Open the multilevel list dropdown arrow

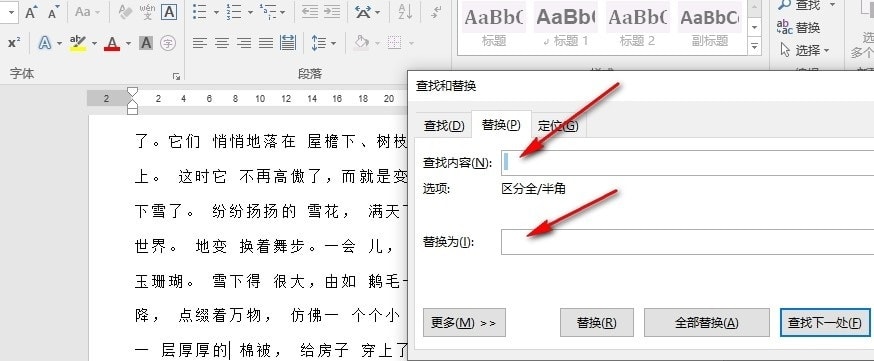click(x=283, y=12)
